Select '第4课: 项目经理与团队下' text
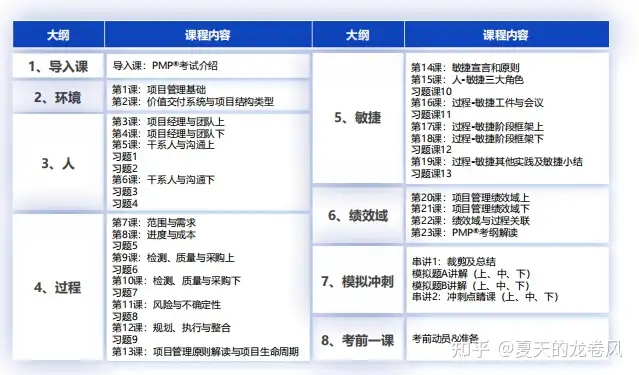 click(168, 133)
